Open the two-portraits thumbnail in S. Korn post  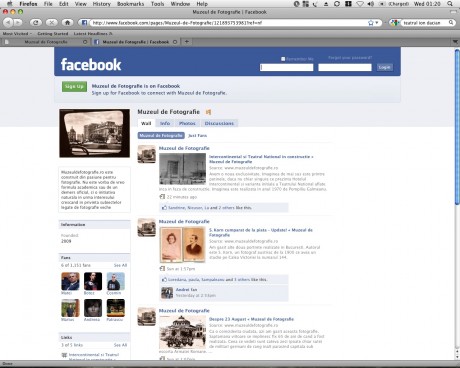tap(182, 245)
